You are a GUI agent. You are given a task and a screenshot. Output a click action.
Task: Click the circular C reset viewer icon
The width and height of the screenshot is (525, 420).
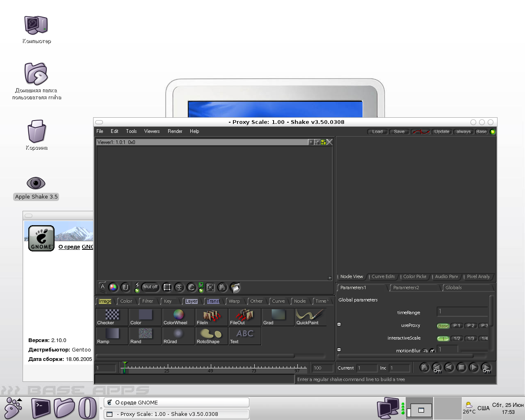(192, 287)
